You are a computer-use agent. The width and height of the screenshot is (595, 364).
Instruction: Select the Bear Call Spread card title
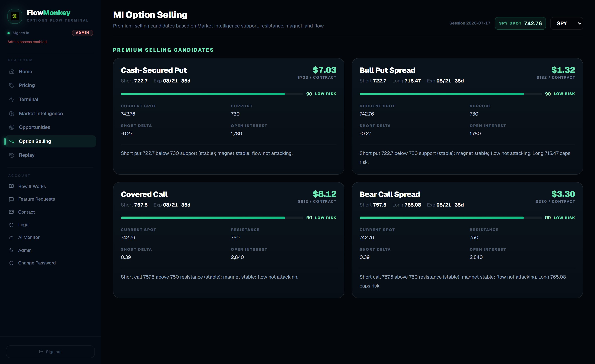(x=390, y=194)
